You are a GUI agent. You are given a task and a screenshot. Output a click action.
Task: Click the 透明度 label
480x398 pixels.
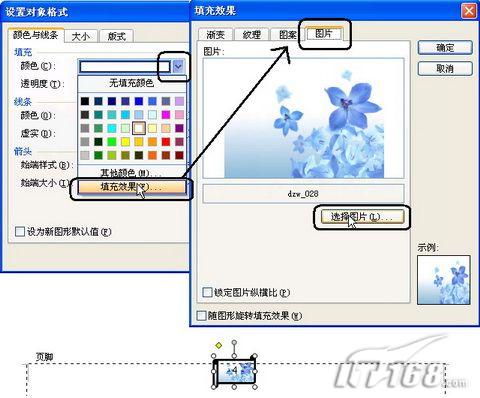tap(42, 83)
